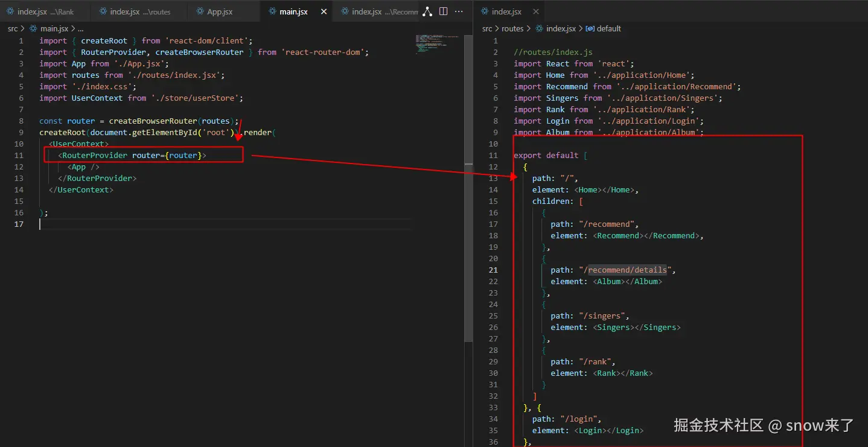Image resolution: width=868 pixels, height=447 pixels.
Task: Click React icon on main.jsx tab
Action: [272, 11]
